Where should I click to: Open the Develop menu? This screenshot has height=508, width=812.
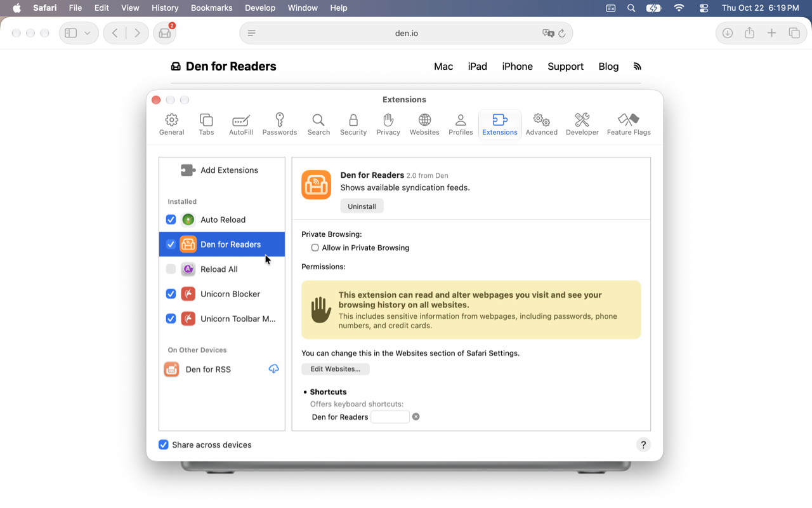260,8
